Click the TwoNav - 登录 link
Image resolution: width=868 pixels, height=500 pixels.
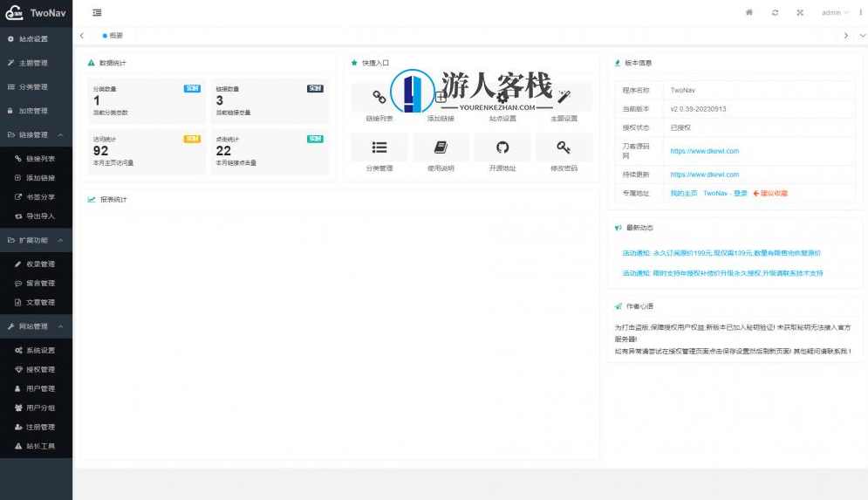[x=725, y=193]
